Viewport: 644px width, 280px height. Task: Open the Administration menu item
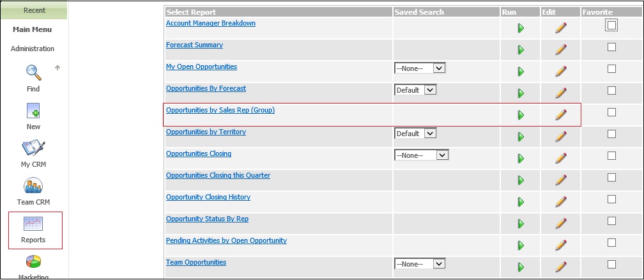pos(33,49)
